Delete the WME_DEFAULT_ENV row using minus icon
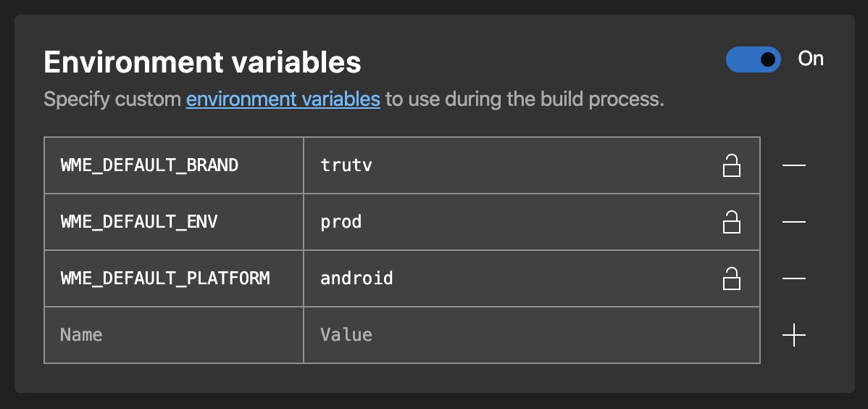This screenshot has height=409, width=868. [x=794, y=222]
